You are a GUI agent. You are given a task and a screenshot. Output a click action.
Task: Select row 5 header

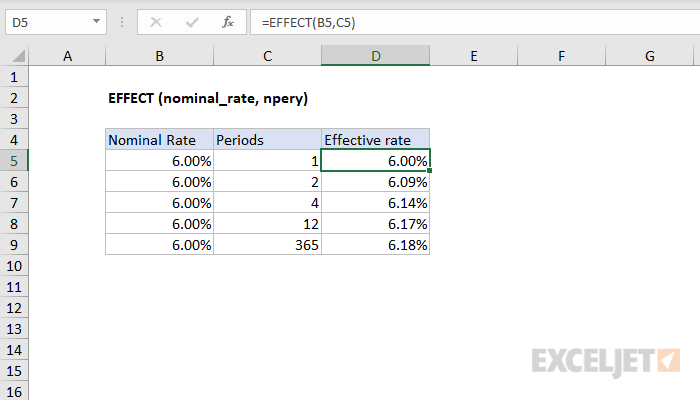tap(14, 161)
